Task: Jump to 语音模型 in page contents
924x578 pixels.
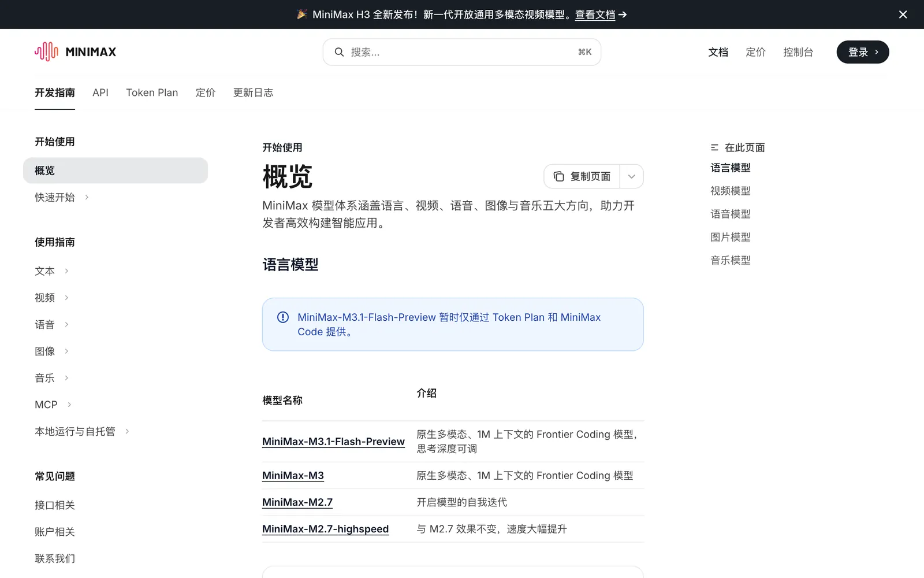Action: pos(731,214)
